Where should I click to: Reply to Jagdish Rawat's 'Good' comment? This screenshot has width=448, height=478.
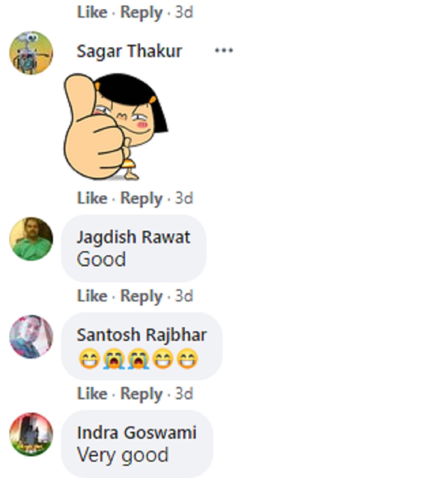point(141,297)
